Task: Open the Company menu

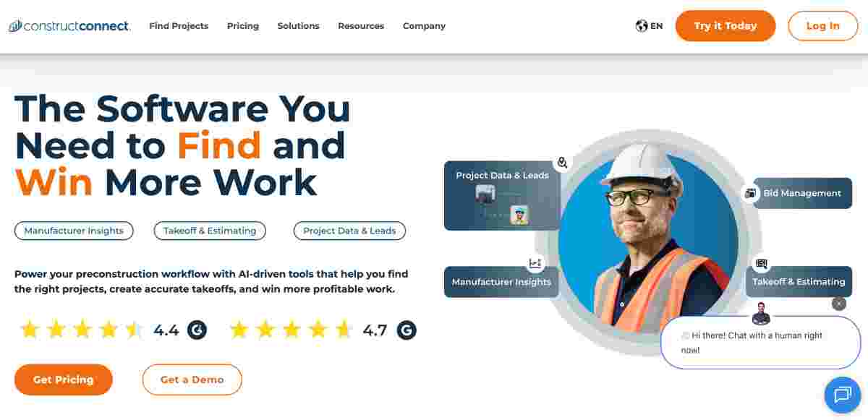Action: [x=424, y=26]
